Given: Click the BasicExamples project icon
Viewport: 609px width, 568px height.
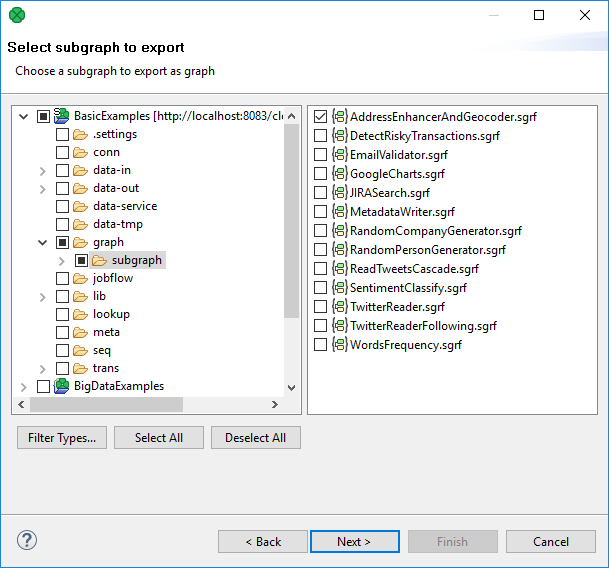Looking at the screenshot, I should coord(62,116).
